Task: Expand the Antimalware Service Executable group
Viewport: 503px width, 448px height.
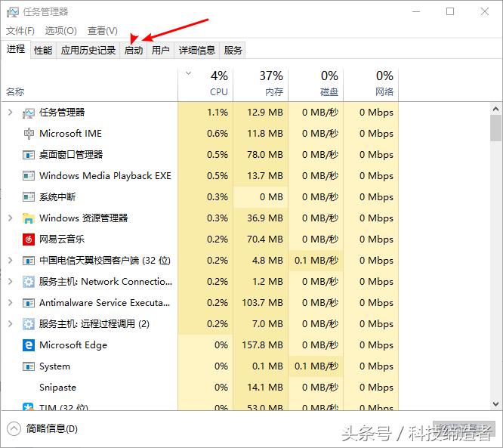Action: (11, 303)
